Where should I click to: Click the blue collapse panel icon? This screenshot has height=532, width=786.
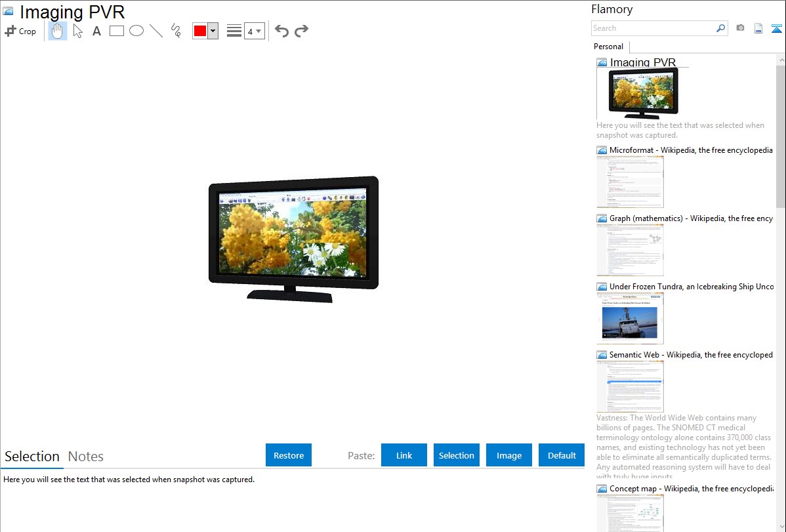click(x=776, y=29)
